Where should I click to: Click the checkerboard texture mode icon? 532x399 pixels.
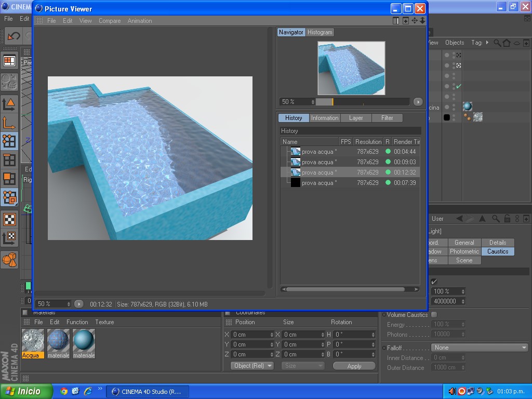tap(9, 220)
